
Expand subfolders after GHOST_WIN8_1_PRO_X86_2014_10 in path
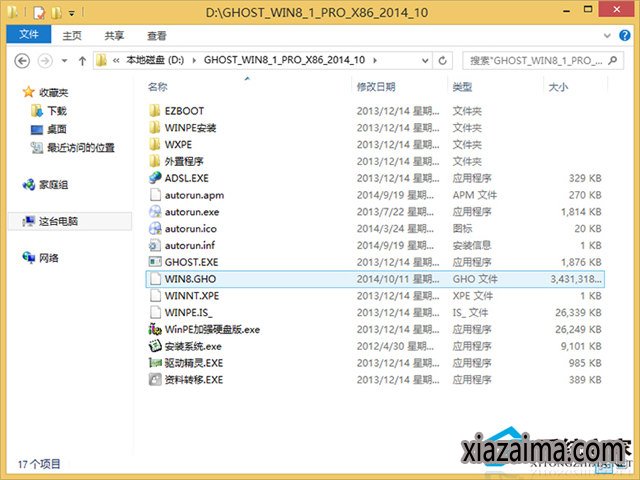(x=375, y=60)
